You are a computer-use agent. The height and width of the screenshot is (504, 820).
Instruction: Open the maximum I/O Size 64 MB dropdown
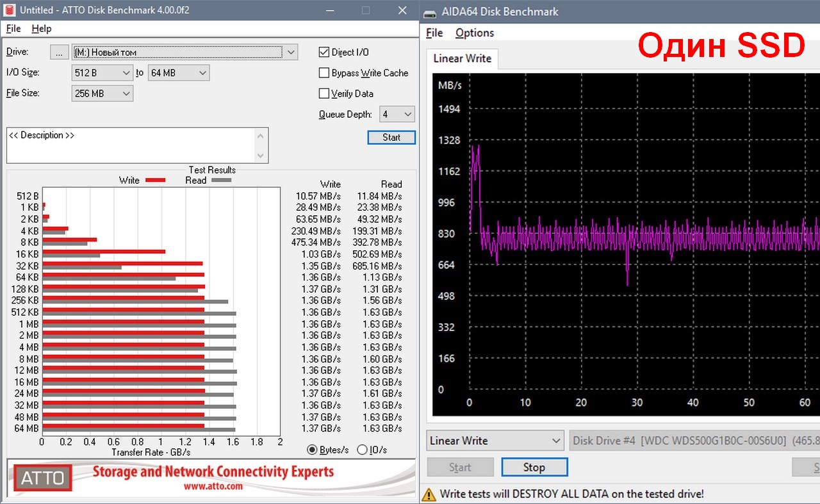(x=179, y=73)
